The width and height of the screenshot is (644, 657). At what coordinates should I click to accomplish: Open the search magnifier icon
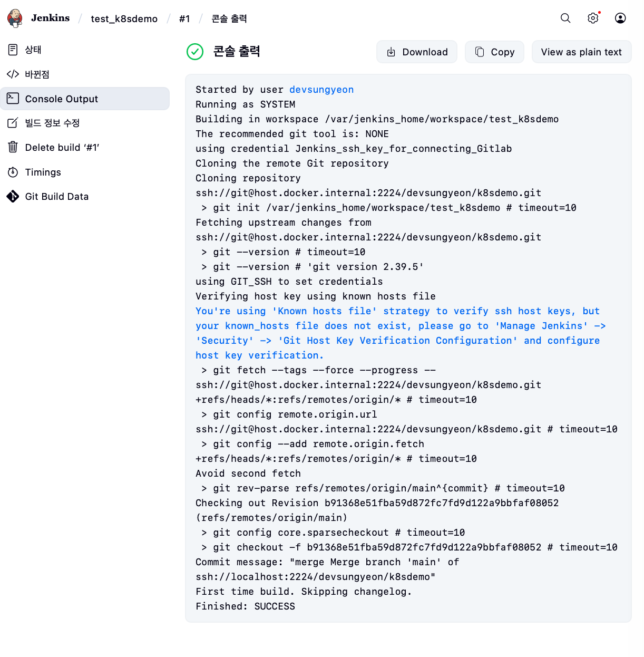565,18
